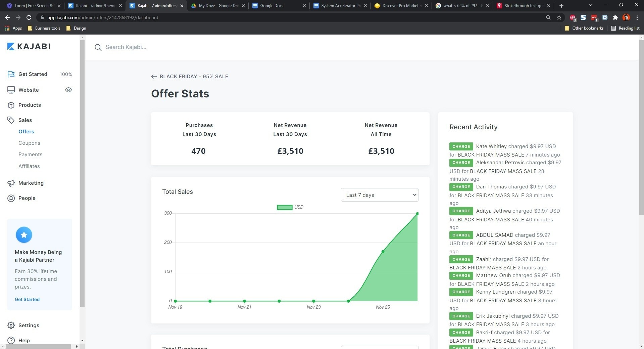Open Other bookmarks folder
The image size is (644, 349).
point(584,28)
